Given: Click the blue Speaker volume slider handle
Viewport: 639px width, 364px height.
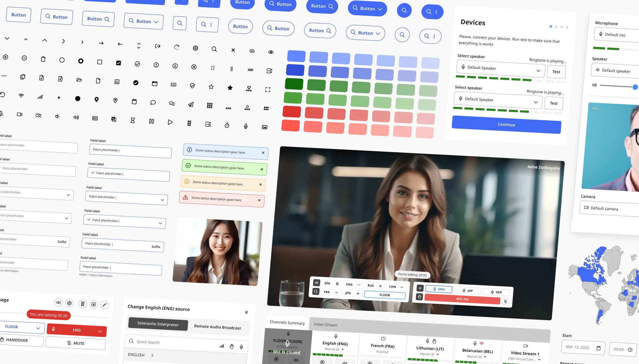Looking at the screenshot, I should click(x=635, y=87).
